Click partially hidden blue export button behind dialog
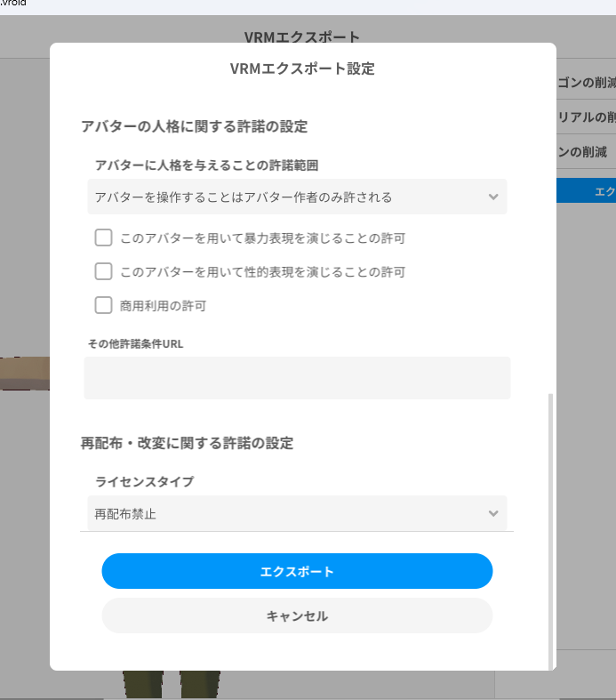The image size is (616, 700). [x=587, y=190]
